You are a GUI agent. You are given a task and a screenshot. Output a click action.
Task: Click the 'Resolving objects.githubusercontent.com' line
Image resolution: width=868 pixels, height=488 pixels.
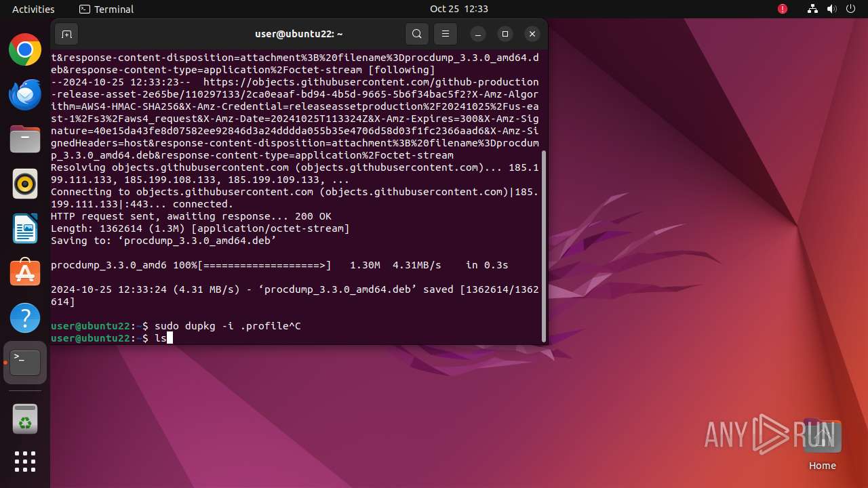295,174
